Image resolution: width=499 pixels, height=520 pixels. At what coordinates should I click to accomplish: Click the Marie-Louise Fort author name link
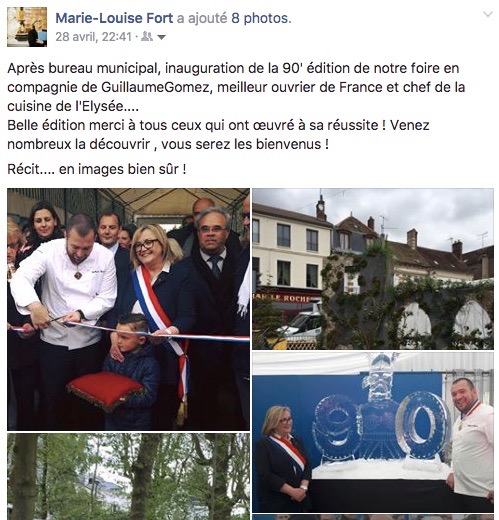tap(114, 18)
